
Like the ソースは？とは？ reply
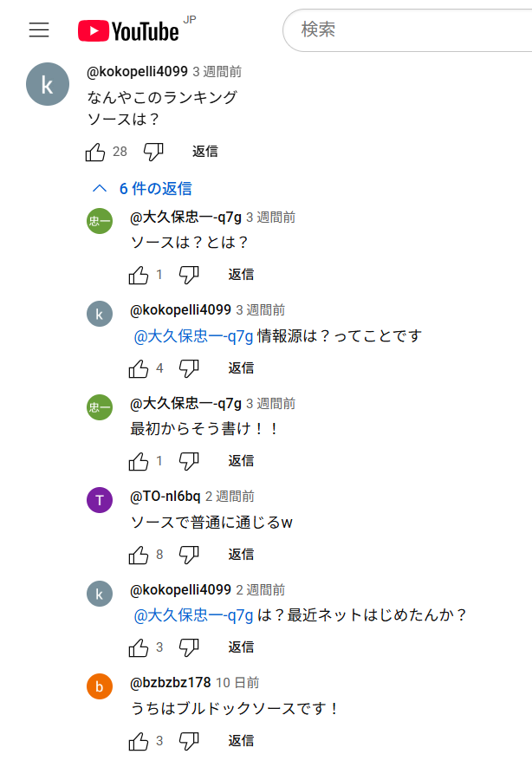139,275
